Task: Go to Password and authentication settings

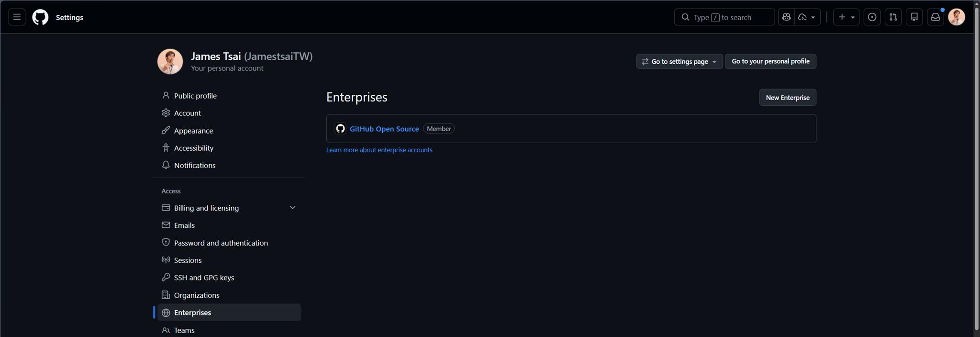Action: pos(221,243)
